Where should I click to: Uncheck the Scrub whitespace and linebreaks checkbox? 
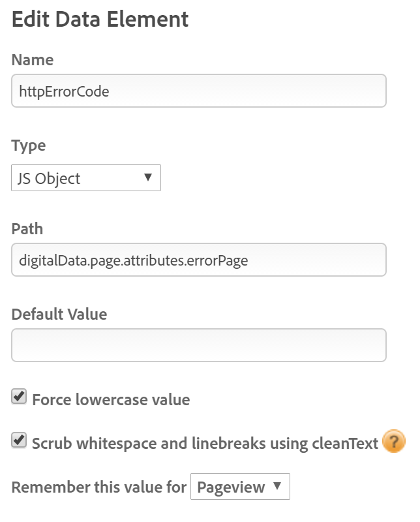(20, 441)
